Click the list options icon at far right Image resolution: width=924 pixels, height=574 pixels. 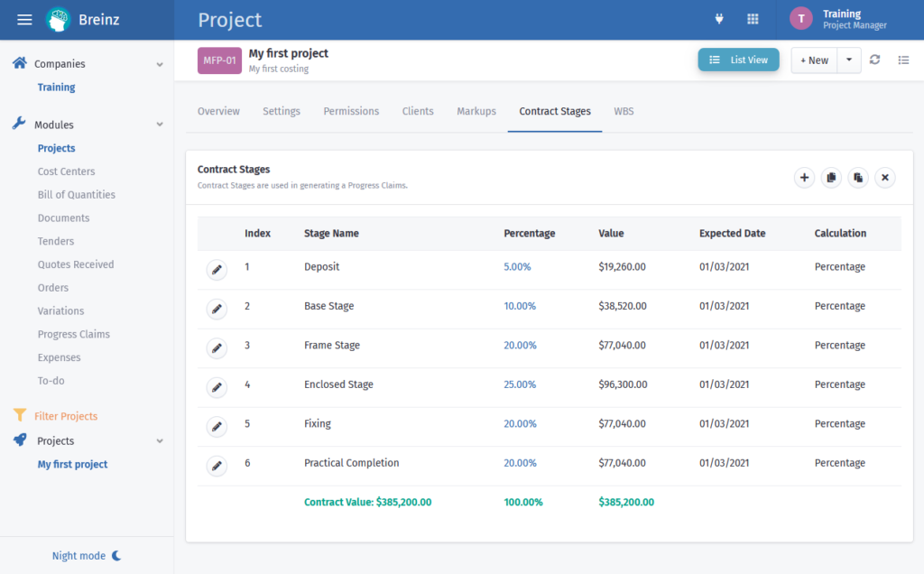[x=903, y=60]
